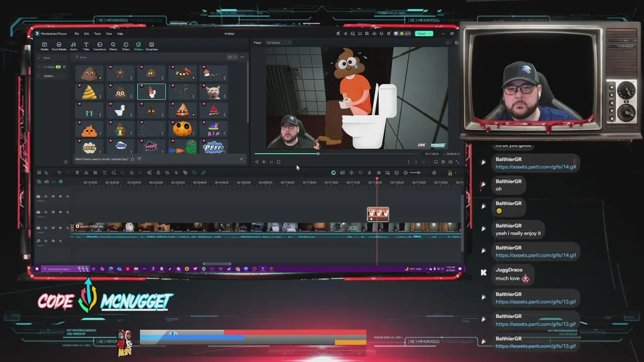Toggle visibility eye on Video 1 track
Image resolution: width=644 pixels, height=362 pixels.
point(60,228)
